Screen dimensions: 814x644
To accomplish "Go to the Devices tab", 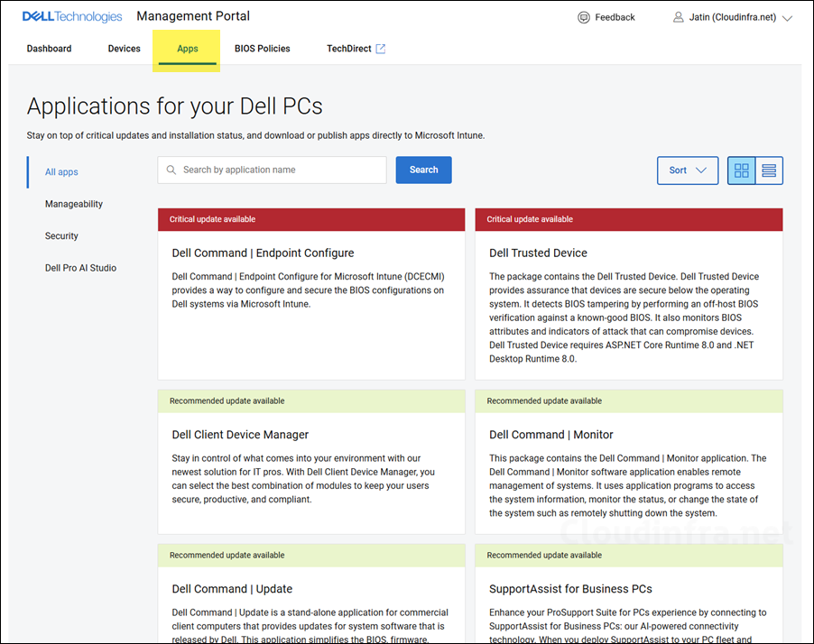I will click(125, 49).
